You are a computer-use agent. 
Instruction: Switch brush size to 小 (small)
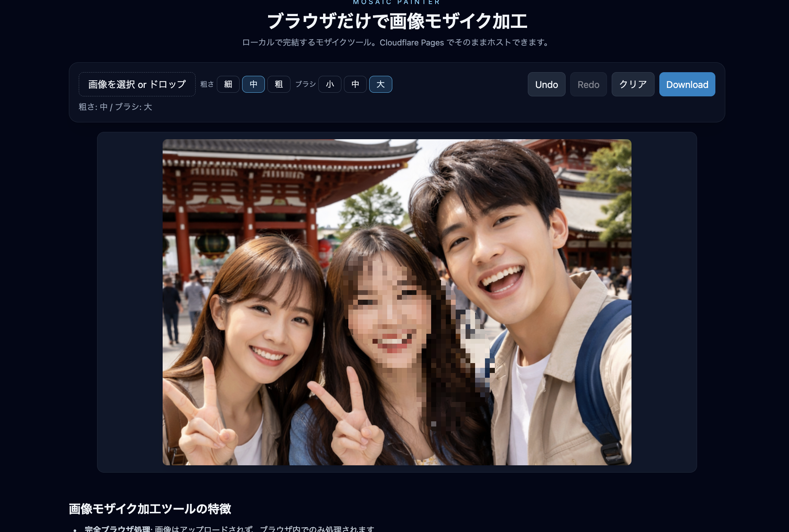pos(330,84)
